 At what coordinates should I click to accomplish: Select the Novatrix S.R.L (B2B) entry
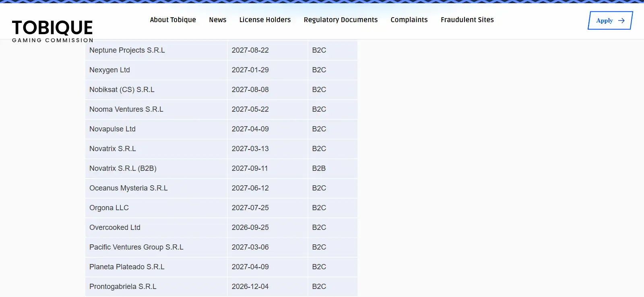123,168
